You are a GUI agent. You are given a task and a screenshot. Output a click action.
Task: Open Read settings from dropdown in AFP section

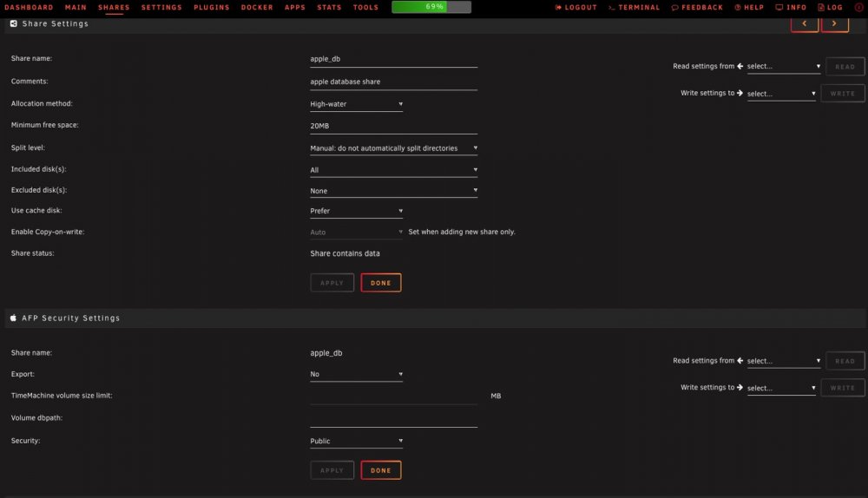[x=784, y=361]
